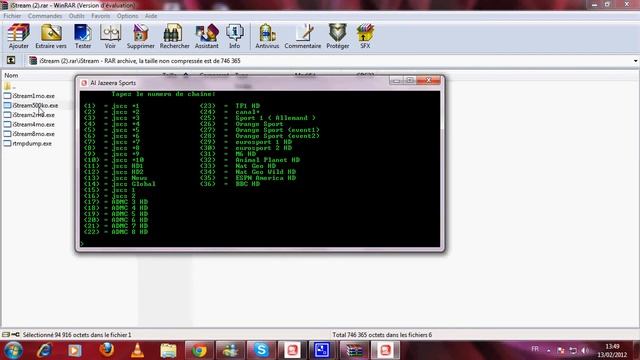Open Windows Live Messenger in taskbar
This screenshot has height=360, width=640.
230,350
